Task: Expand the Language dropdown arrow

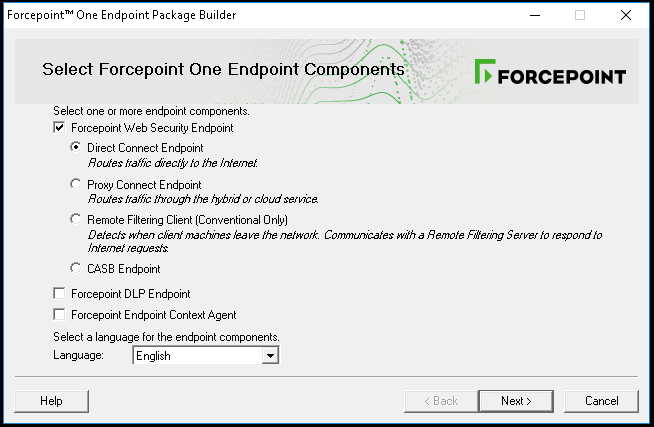Action: pos(269,355)
